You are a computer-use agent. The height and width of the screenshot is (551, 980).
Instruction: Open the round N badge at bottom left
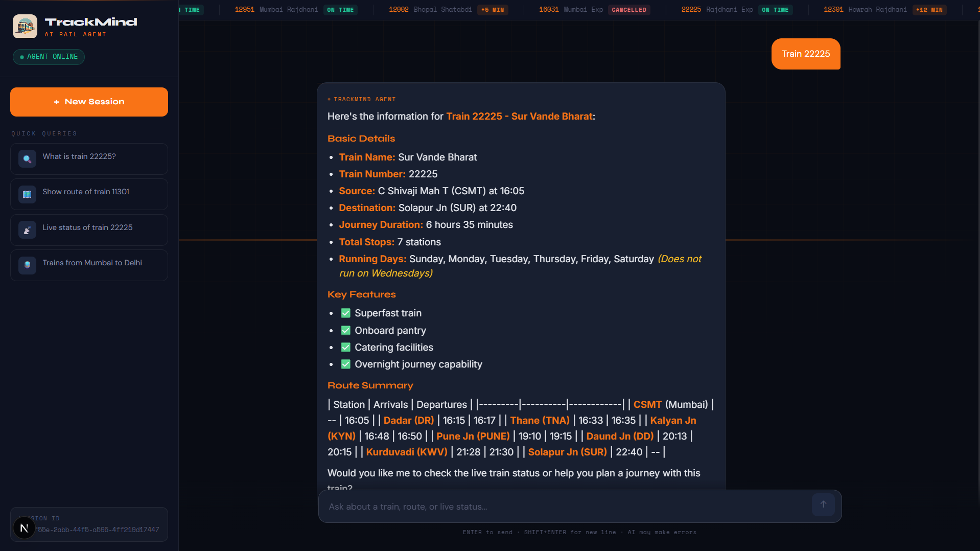click(24, 528)
